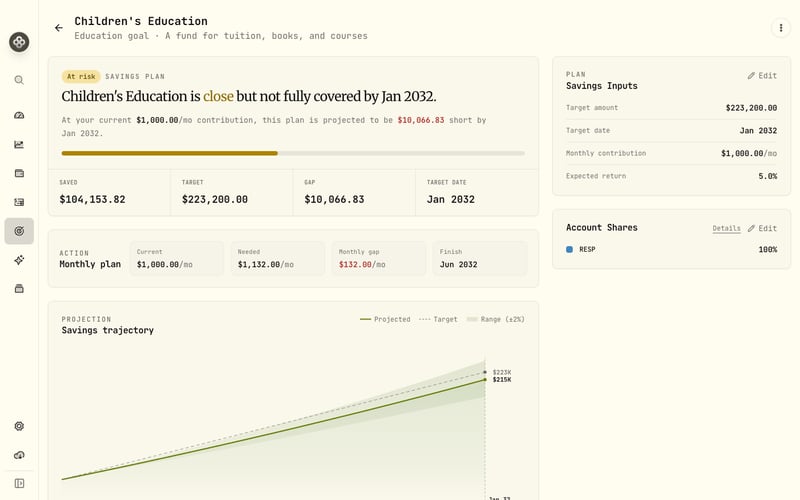
Task: Click the $223,200.00 target stat
Action: [215, 199]
